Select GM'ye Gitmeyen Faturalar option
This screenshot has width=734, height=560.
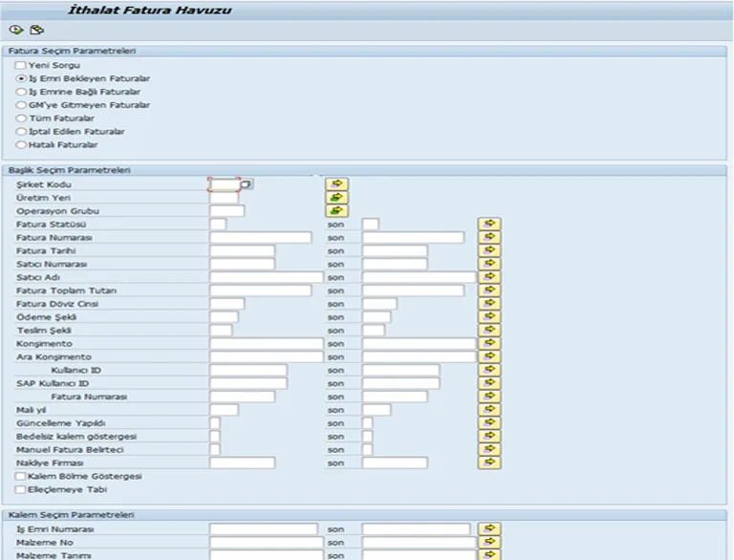click(x=21, y=105)
